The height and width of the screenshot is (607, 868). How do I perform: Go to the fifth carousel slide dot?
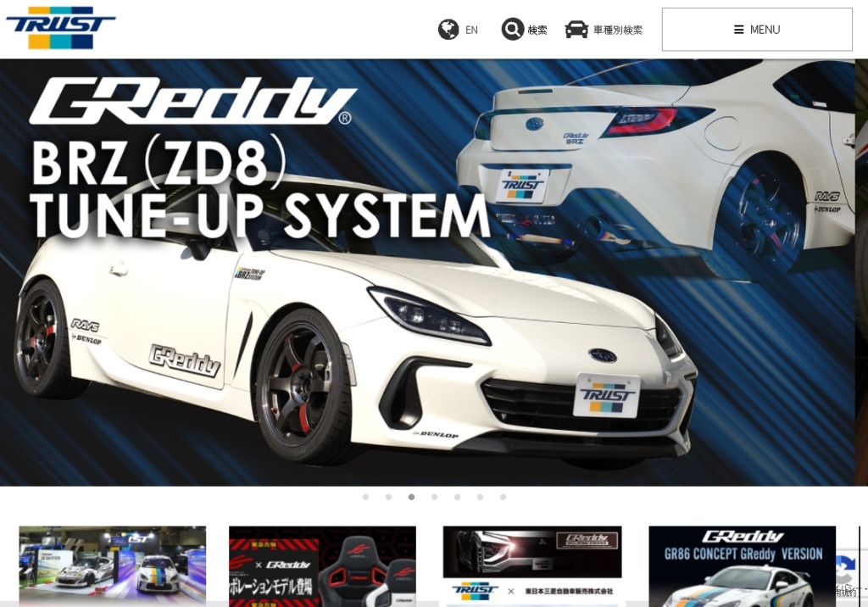pos(457,497)
